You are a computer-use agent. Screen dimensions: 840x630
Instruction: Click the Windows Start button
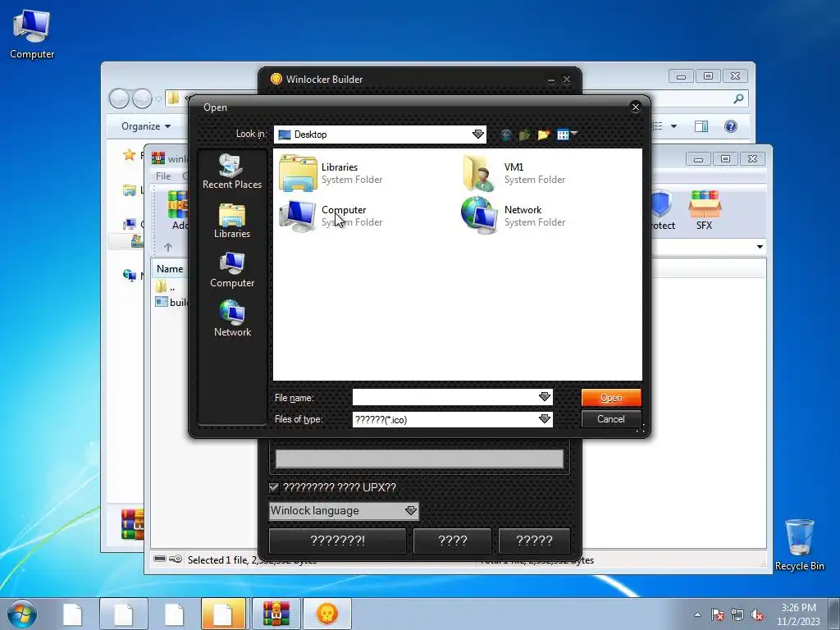coord(22,614)
